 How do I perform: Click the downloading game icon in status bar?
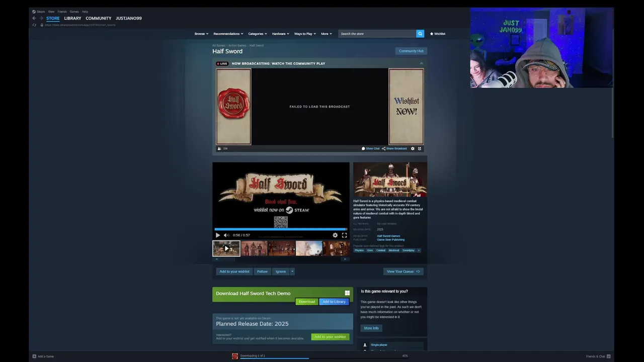pos(235,356)
